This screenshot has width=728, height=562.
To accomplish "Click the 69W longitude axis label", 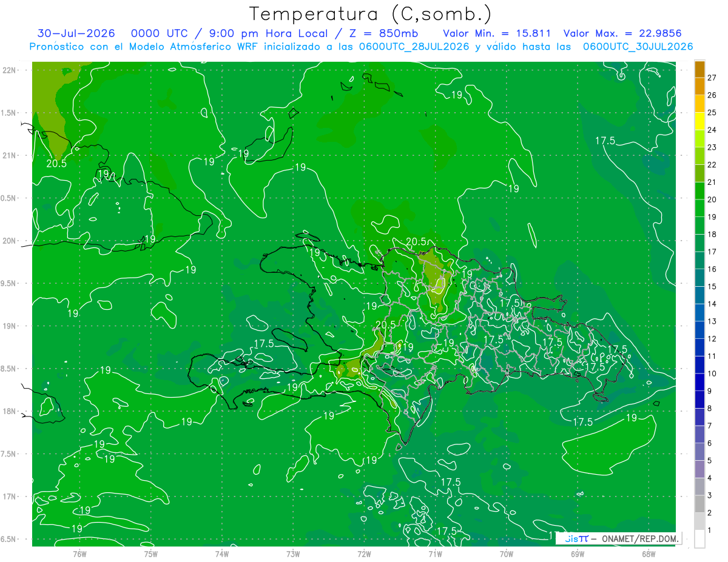I will coord(577,554).
